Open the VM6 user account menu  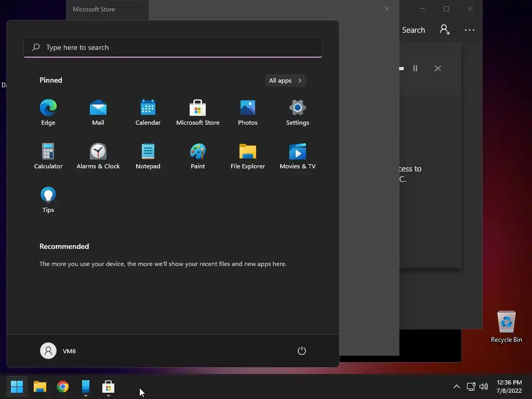click(x=58, y=351)
